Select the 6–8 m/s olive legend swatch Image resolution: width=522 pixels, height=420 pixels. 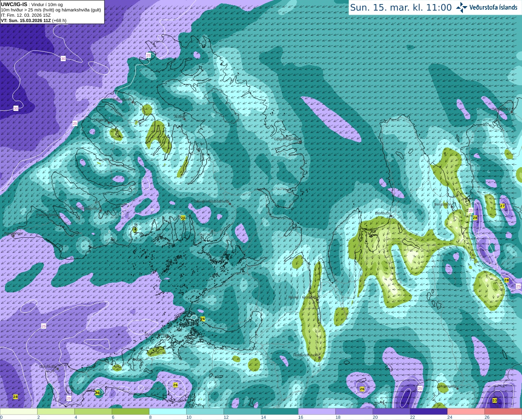130,411
